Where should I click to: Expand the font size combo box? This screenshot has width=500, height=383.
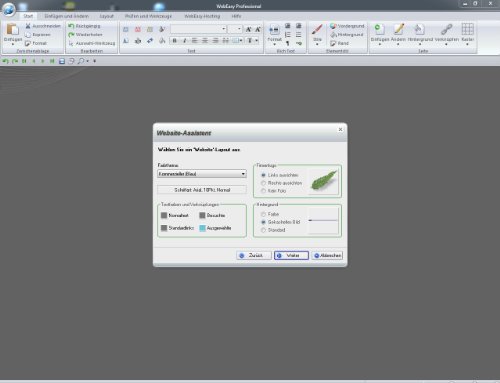pos(235,29)
